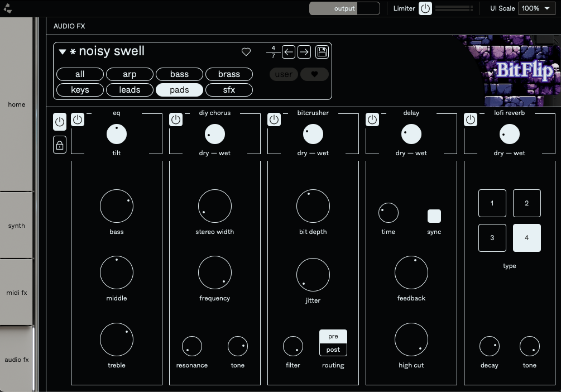This screenshot has width=561, height=392.
Task: Click the chorus stereo width knob
Action: click(215, 206)
